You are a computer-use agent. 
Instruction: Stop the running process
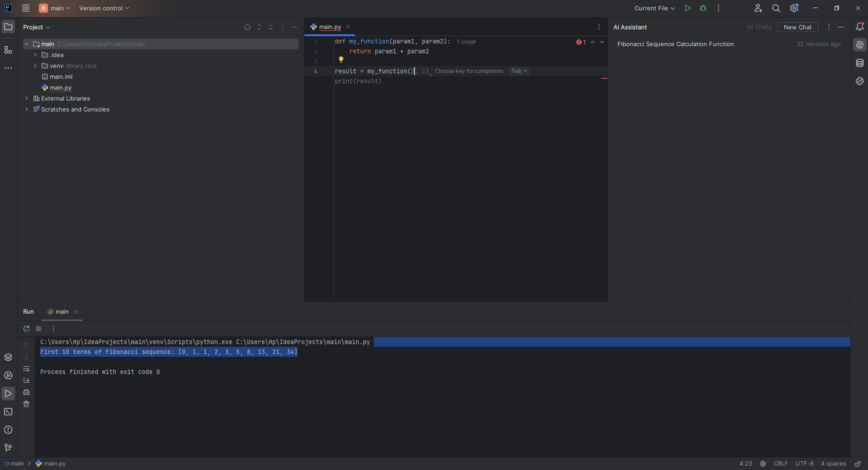tap(39, 329)
